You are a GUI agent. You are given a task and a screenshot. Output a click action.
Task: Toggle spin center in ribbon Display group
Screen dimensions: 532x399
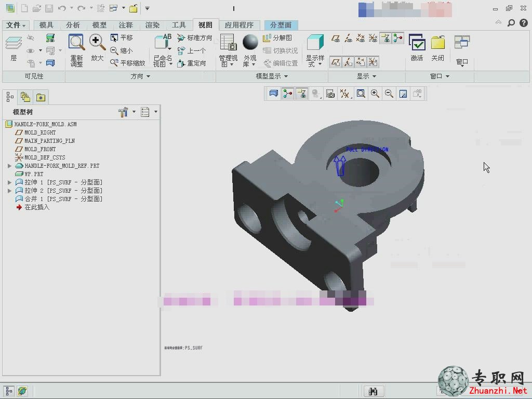coord(397,38)
